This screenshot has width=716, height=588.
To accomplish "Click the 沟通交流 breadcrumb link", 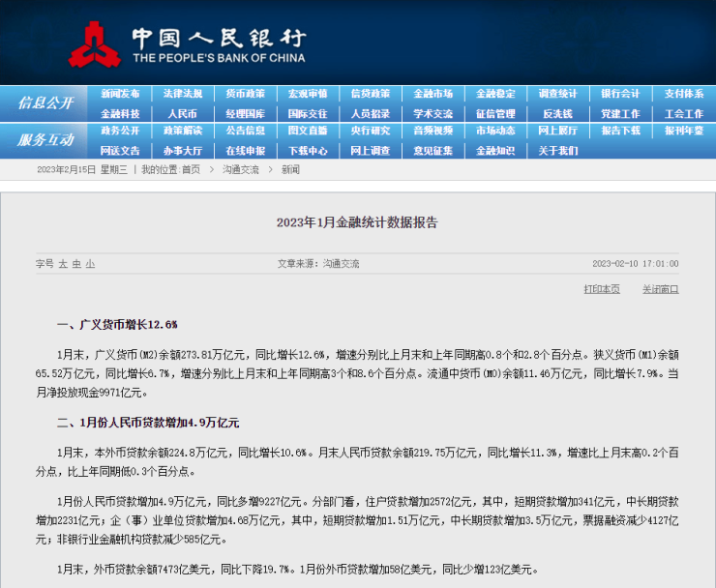I will (x=241, y=169).
